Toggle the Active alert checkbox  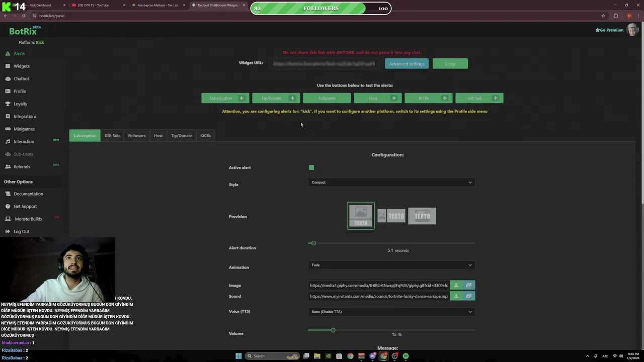pos(311,167)
